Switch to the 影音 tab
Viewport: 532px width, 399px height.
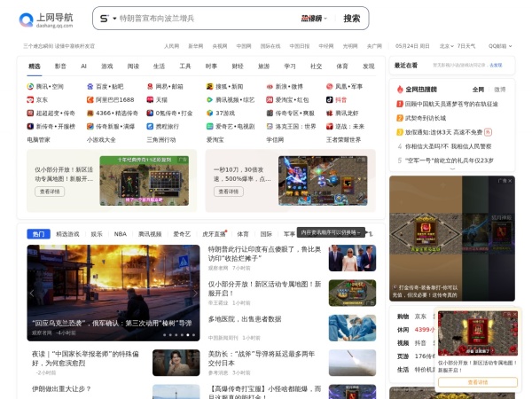[60, 66]
